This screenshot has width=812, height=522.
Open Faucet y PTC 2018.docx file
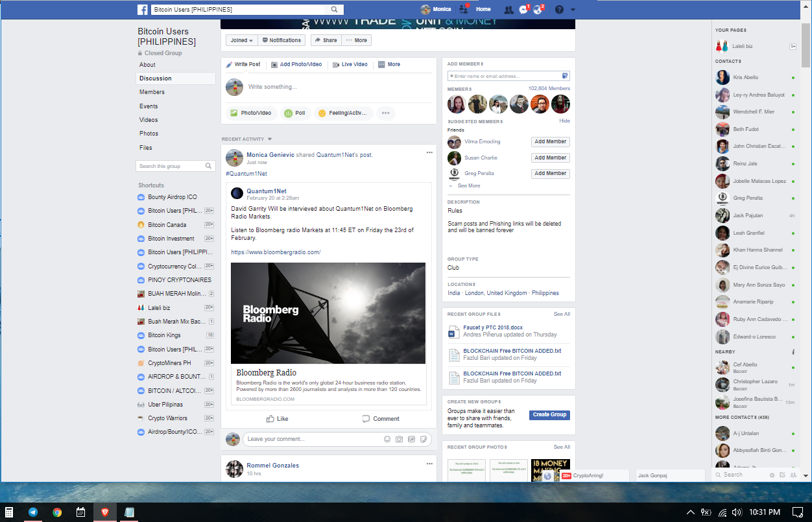pyautogui.click(x=493, y=327)
